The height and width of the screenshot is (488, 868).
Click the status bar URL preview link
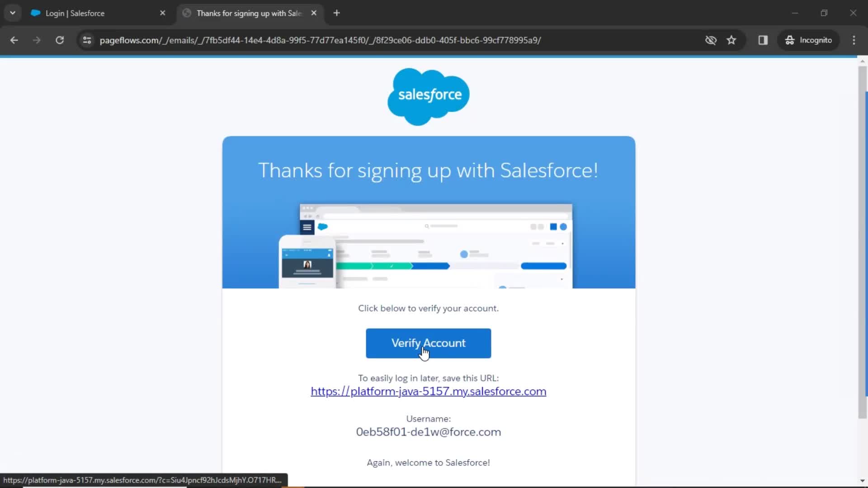click(x=143, y=480)
